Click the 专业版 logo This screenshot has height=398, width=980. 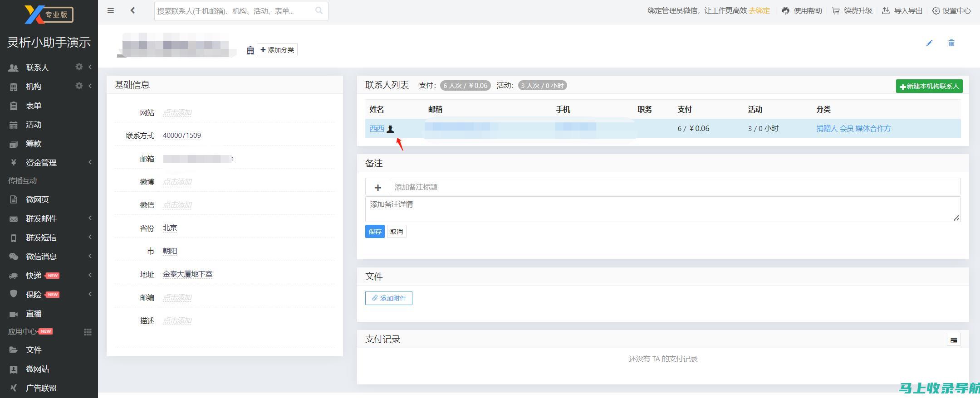point(49,15)
